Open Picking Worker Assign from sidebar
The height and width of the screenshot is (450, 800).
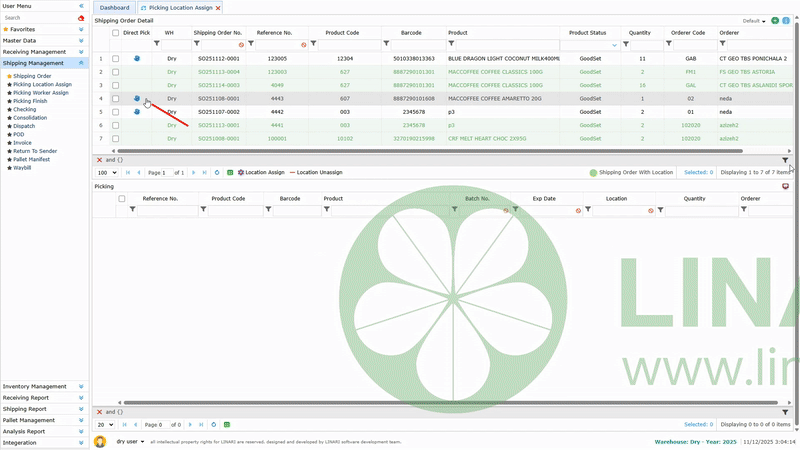click(x=41, y=93)
